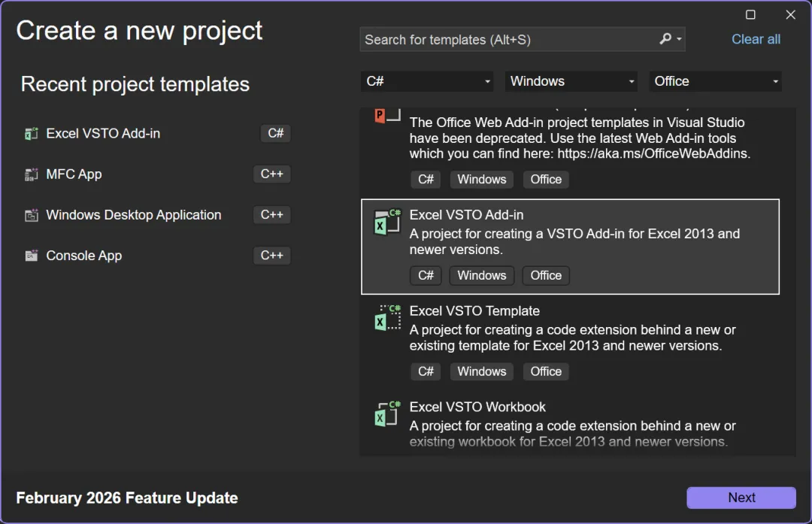
Task: Click the Console App recent template icon
Action: [31, 256]
